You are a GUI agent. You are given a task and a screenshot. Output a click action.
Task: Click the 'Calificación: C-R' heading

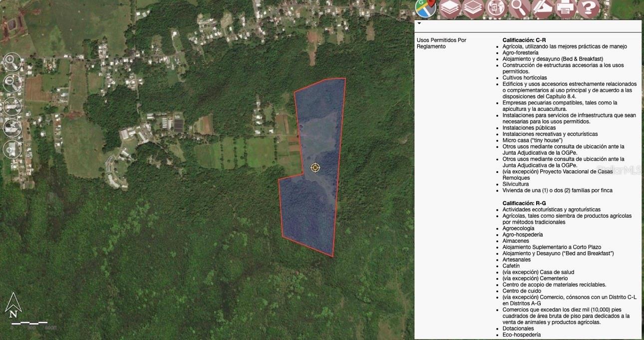point(524,40)
